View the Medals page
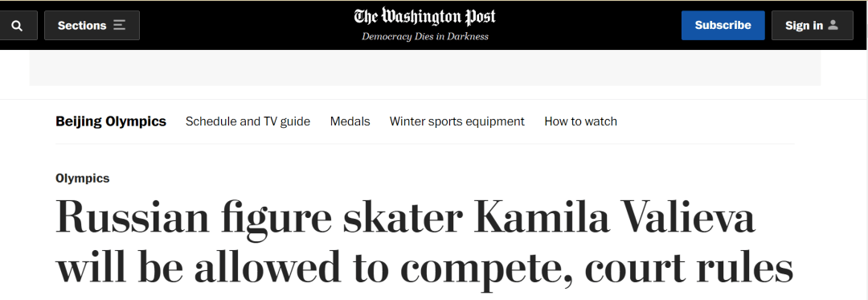Viewport: 868px width, 300px height. click(x=350, y=121)
